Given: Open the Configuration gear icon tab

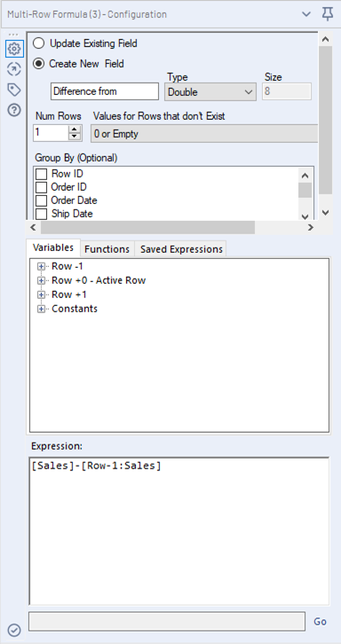Looking at the screenshot, I should click(14, 50).
